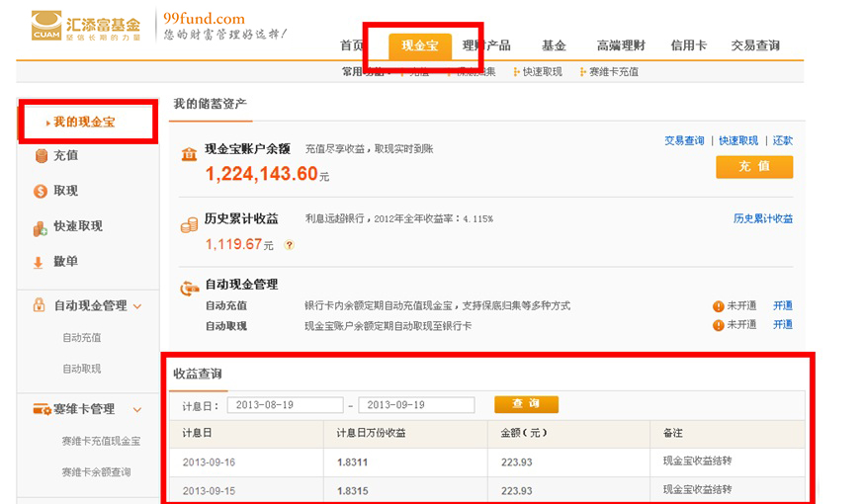Go to the 信用卡 navigation tab
Viewport: 864px width, 504px height.
click(x=687, y=45)
